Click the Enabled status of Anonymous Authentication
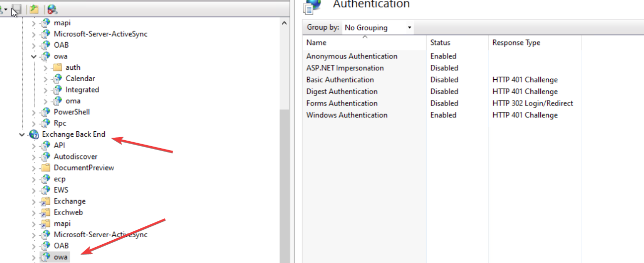 pyautogui.click(x=443, y=56)
